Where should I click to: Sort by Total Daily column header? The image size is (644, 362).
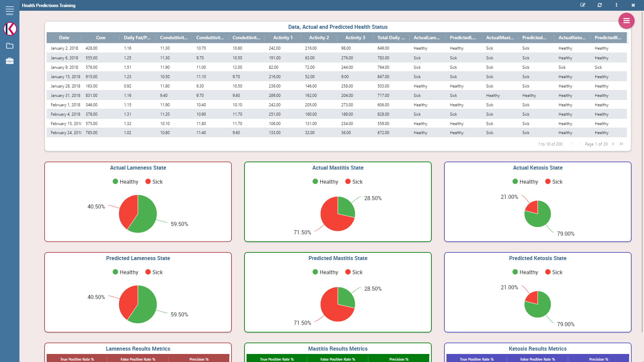[x=391, y=38]
